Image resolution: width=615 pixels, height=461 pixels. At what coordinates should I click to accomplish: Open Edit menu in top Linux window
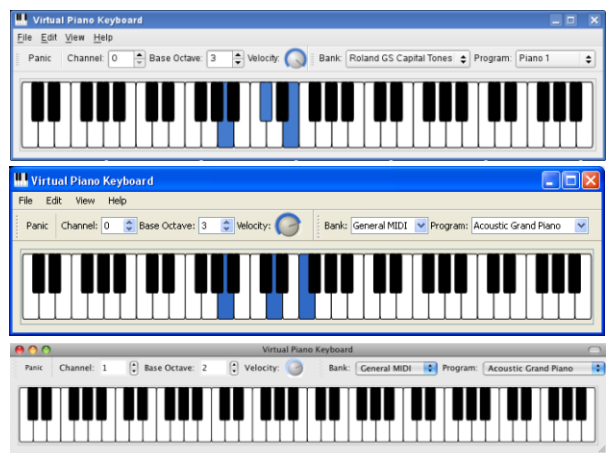coord(49,38)
